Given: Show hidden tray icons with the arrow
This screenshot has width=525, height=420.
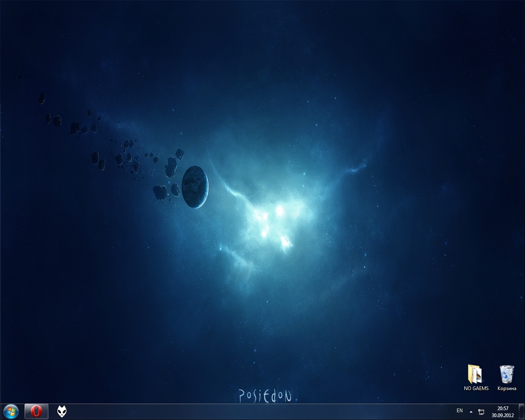Looking at the screenshot, I should (x=471, y=411).
